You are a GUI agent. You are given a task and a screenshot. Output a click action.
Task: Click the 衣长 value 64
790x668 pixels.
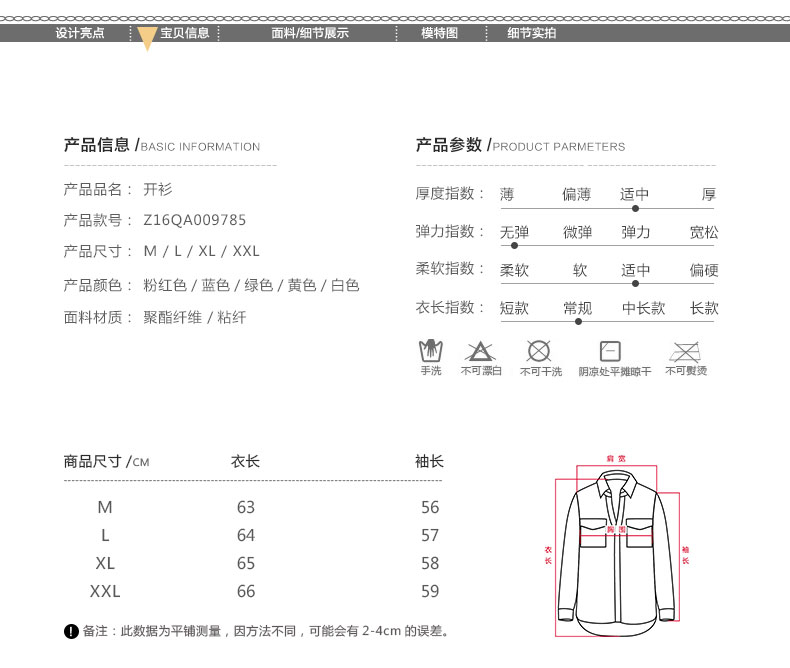pyautogui.click(x=246, y=535)
